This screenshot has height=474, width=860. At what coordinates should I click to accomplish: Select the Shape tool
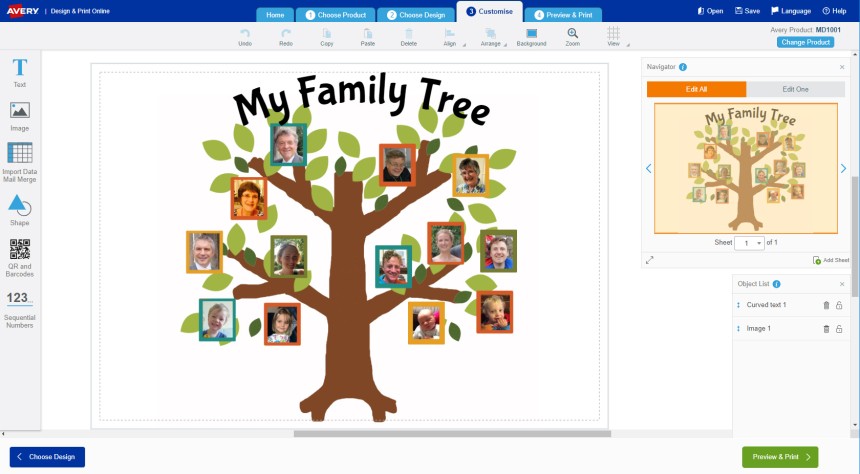tap(20, 211)
